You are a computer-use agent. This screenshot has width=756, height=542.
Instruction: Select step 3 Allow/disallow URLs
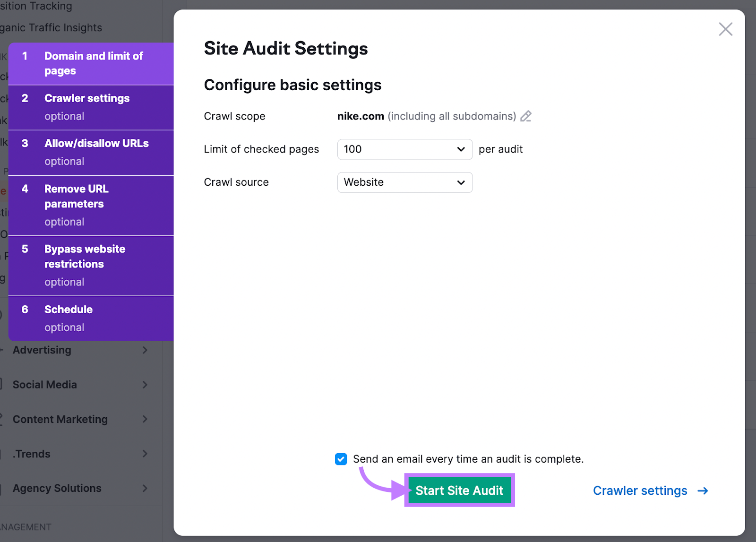pos(92,151)
